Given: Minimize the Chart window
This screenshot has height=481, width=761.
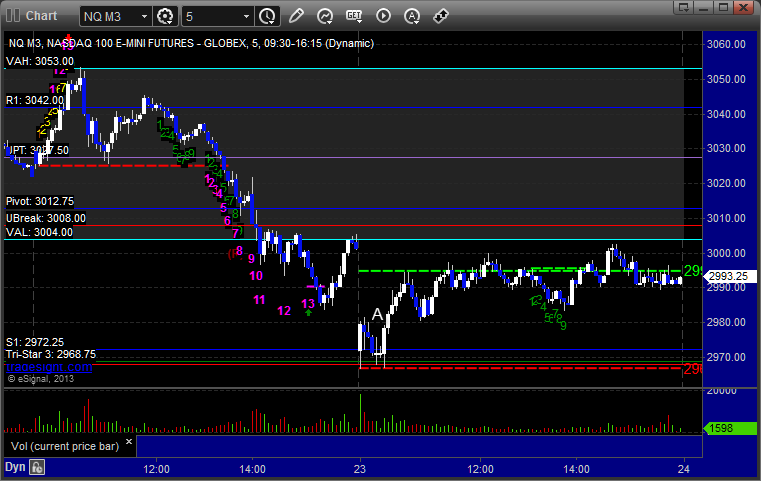Looking at the screenshot, I should [704, 7].
